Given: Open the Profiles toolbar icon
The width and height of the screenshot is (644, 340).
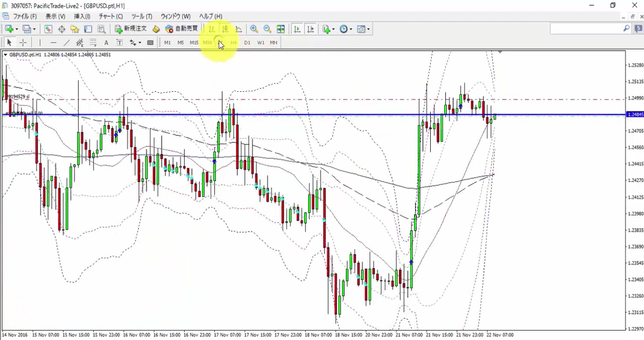Looking at the screenshot, I should click(x=27, y=29).
